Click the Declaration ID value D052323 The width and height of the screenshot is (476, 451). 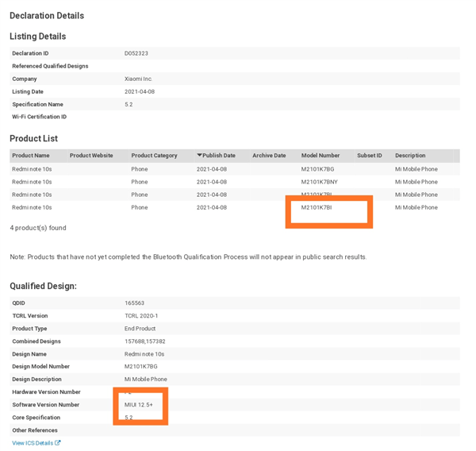pyautogui.click(x=136, y=53)
